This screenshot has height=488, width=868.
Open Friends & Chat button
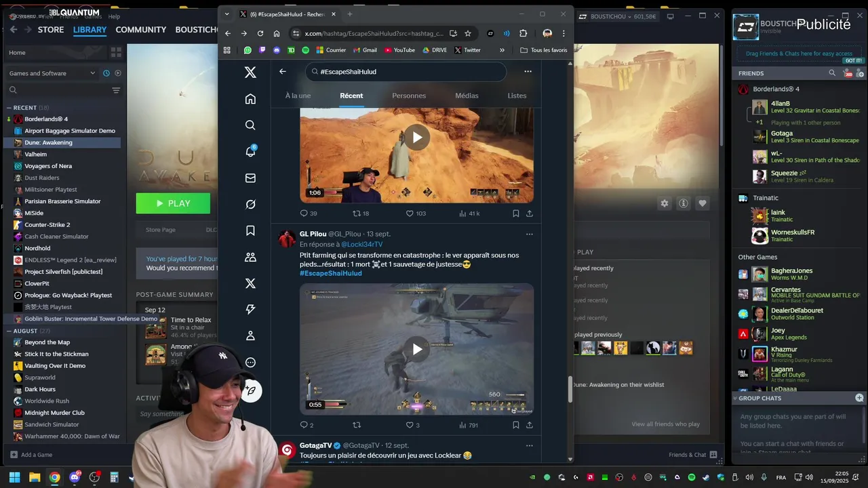point(692,455)
